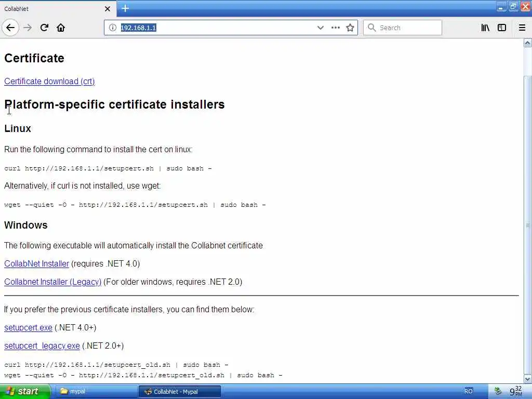Viewport: 532px width, 399px height.
Task: Focus the Search input field
Action: pyautogui.click(x=403, y=28)
